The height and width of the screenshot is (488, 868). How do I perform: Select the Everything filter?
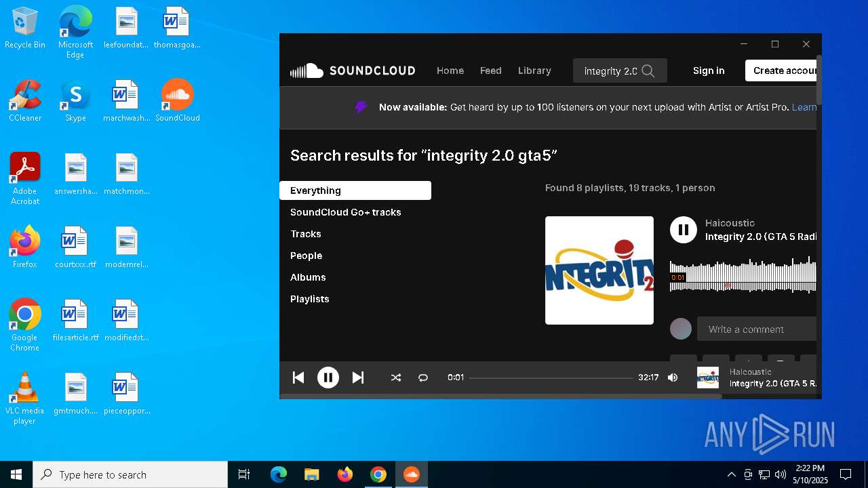(x=355, y=190)
